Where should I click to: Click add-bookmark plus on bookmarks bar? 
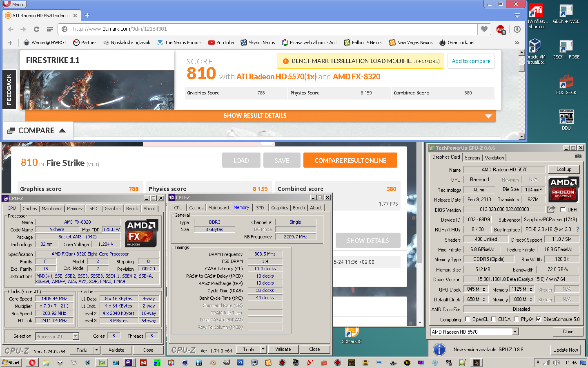click(10, 43)
